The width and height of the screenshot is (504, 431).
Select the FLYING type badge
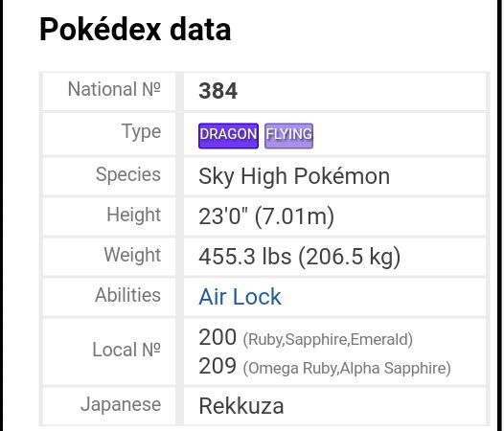(288, 136)
